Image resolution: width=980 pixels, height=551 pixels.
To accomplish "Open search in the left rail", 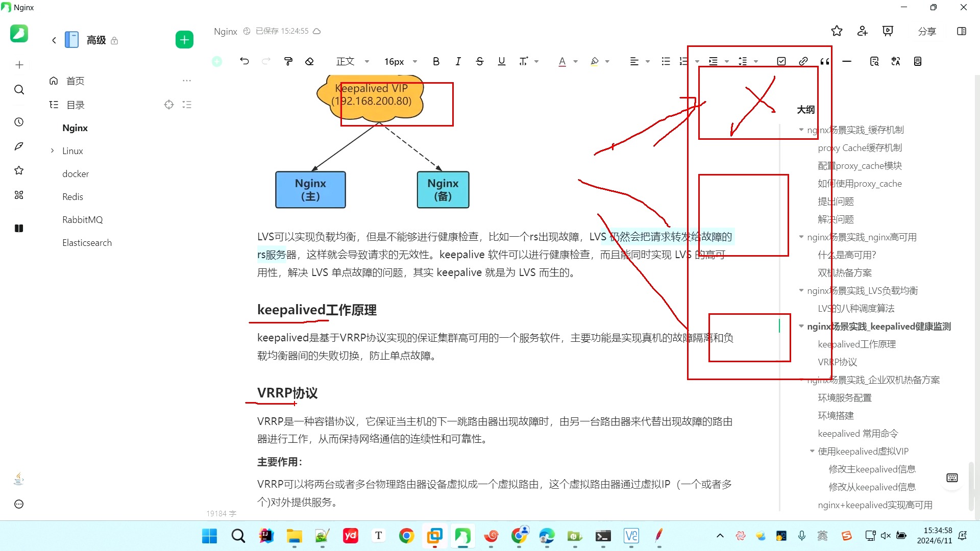I will coord(19,90).
